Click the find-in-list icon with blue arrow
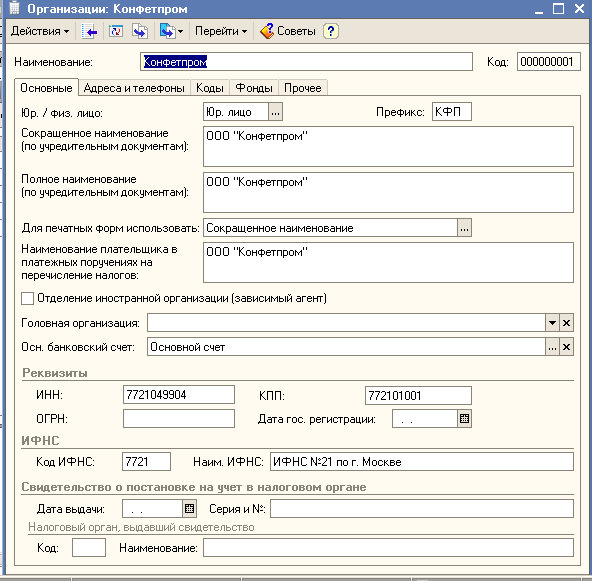The width and height of the screenshot is (592, 581). click(89, 31)
